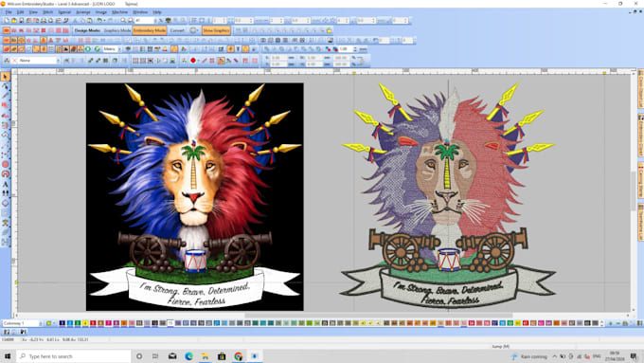Open Microsoft Edge from taskbar
Image resolution: width=644 pixels, height=363 pixels.
pyautogui.click(x=188, y=356)
